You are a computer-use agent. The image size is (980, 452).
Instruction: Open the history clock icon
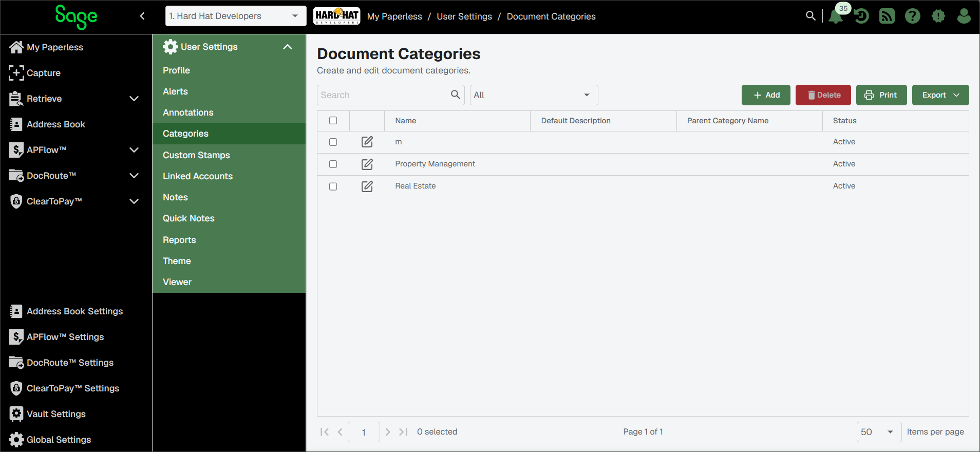point(861,16)
